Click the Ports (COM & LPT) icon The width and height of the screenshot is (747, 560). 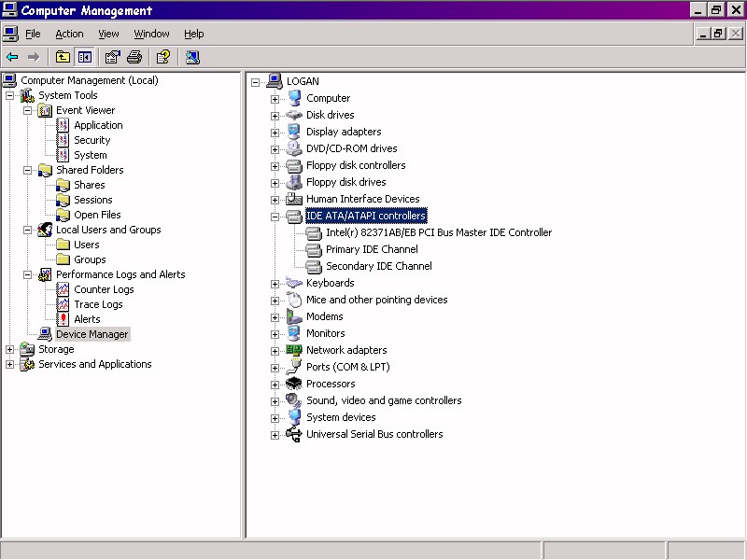point(294,367)
